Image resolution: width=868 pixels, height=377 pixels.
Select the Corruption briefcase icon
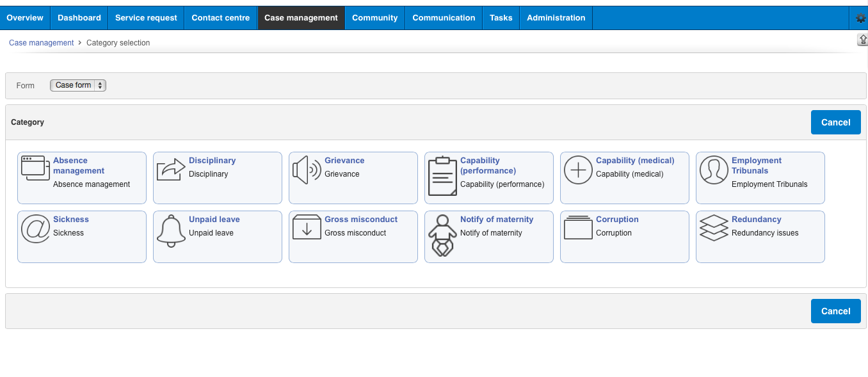pos(578,227)
